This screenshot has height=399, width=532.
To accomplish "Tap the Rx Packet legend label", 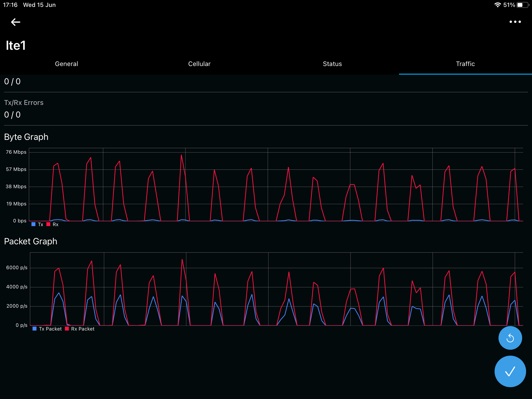I will 83,329.
